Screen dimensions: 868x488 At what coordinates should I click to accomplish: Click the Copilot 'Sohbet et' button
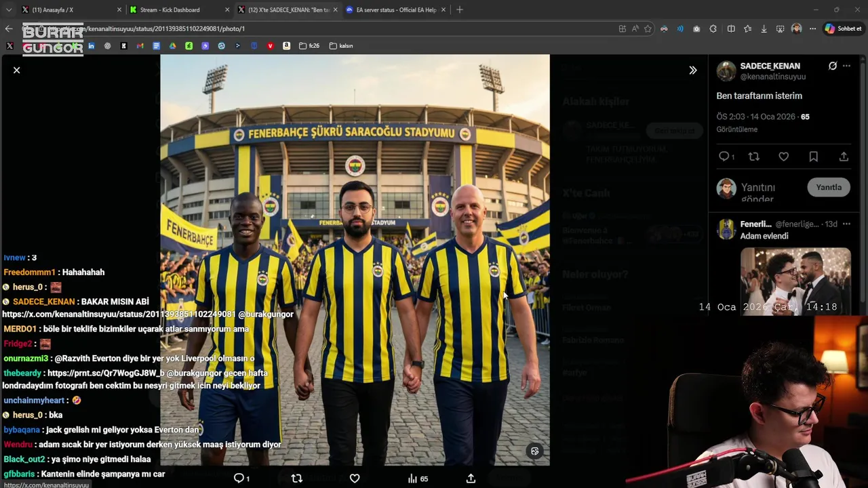[843, 28]
